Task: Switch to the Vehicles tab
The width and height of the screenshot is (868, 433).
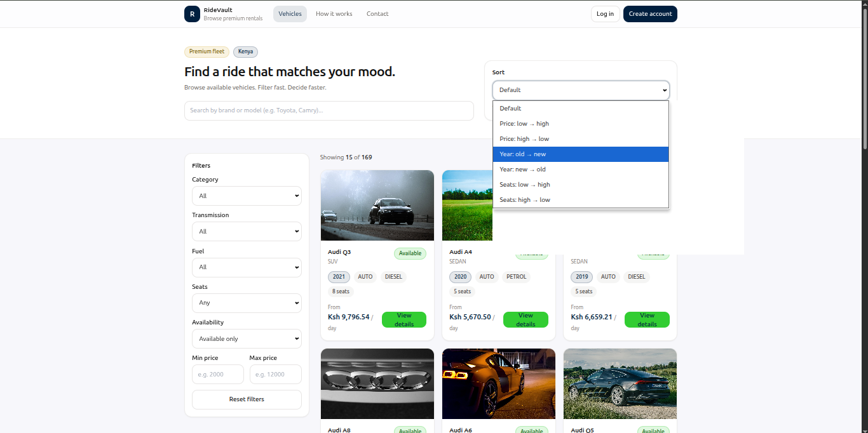Action: pyautogui.click(x=290, y=13)
